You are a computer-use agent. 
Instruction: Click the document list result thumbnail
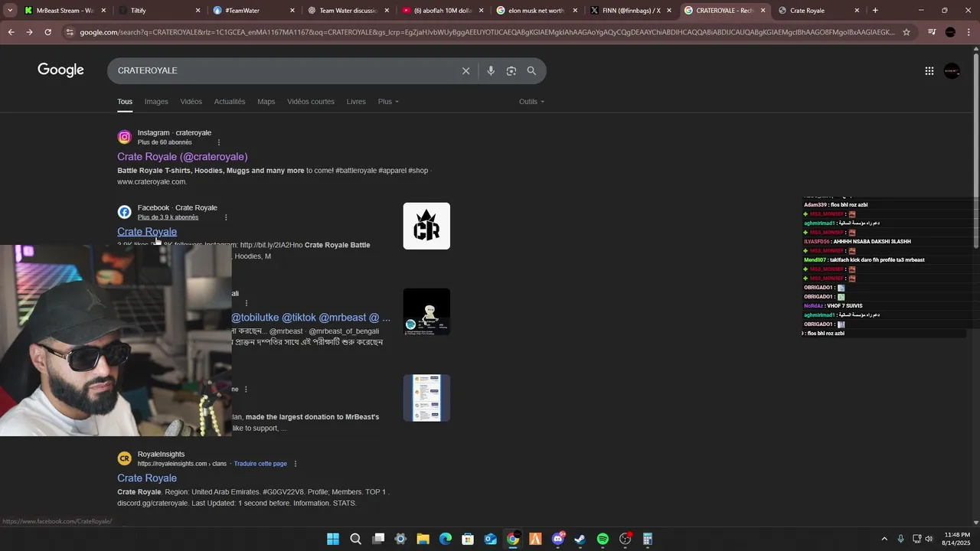(426, 398)
